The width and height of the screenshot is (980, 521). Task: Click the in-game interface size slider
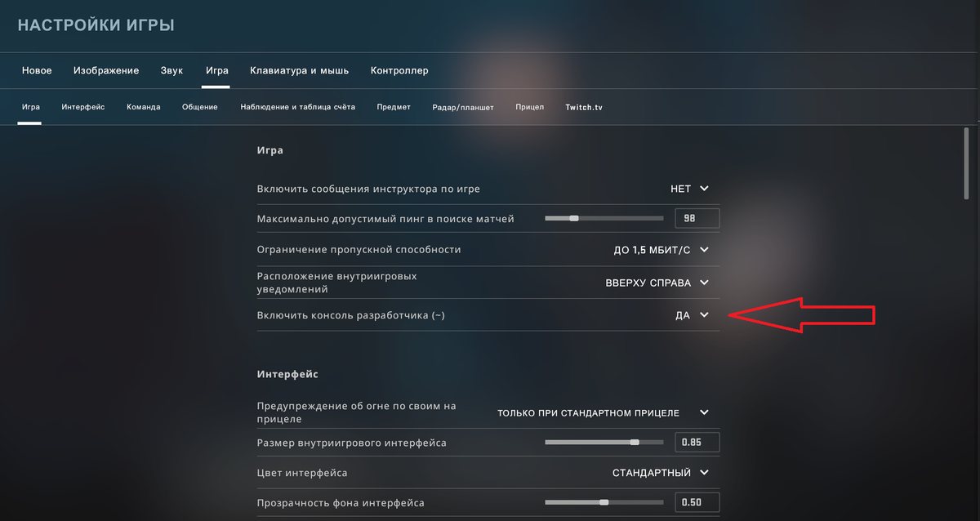click(604, 443)
